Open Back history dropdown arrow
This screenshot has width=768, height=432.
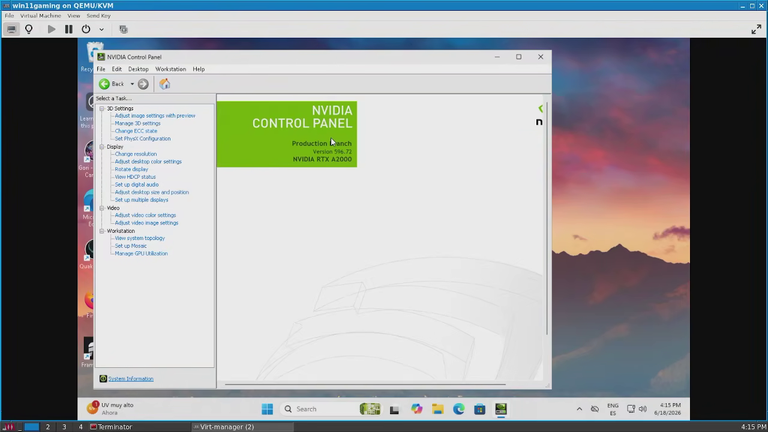132,84
